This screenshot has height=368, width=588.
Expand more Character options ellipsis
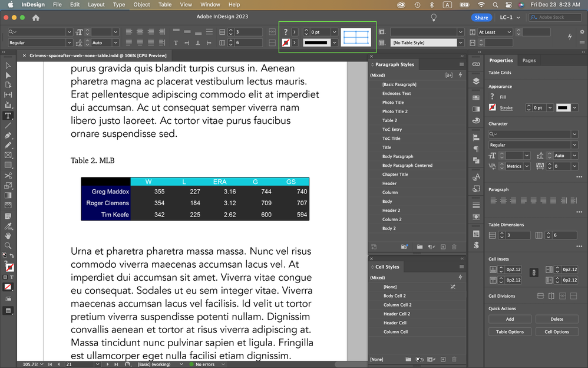(579, 176)
